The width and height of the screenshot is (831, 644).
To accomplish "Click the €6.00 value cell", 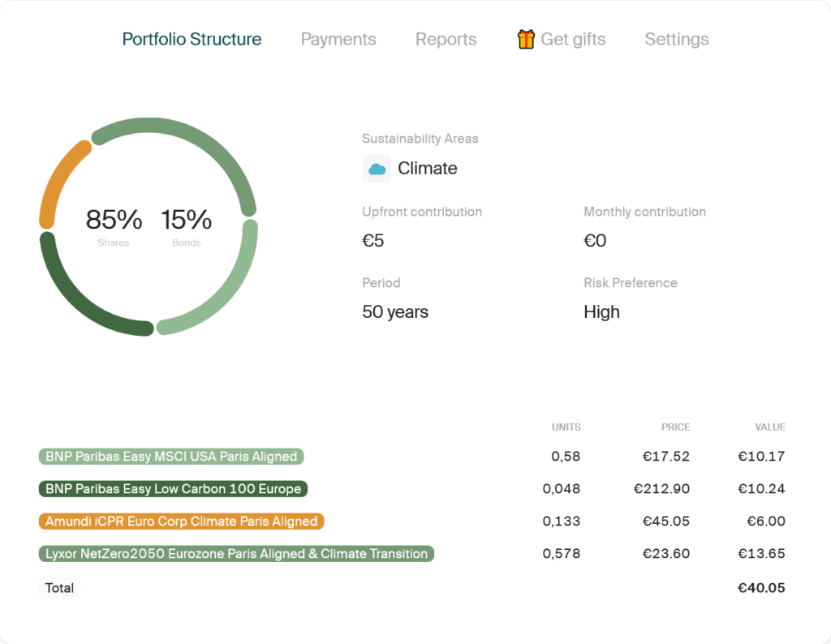I will pos(766,522).
